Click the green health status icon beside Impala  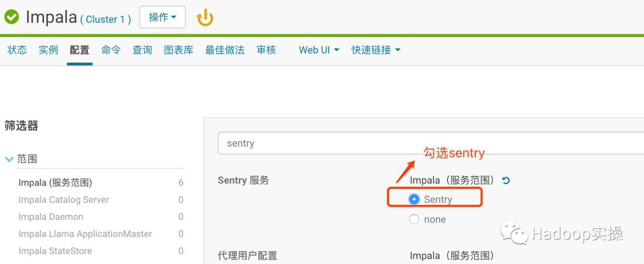12,17
